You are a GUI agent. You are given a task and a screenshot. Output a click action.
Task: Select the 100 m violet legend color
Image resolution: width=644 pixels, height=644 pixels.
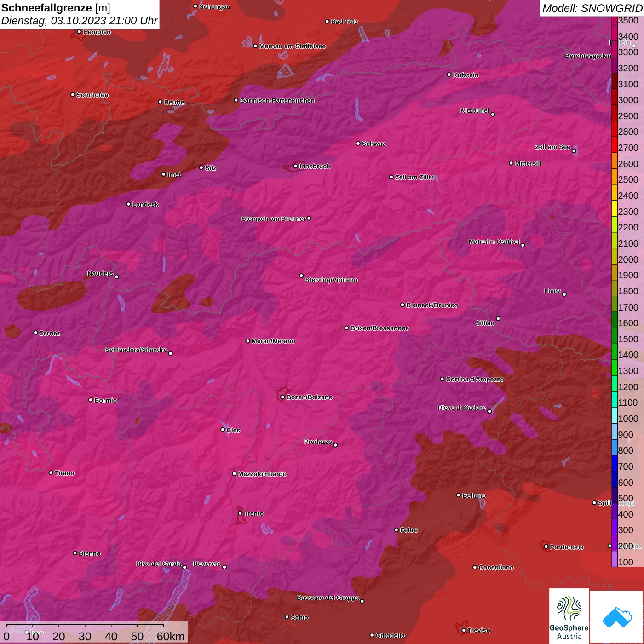tap(614, 559)
